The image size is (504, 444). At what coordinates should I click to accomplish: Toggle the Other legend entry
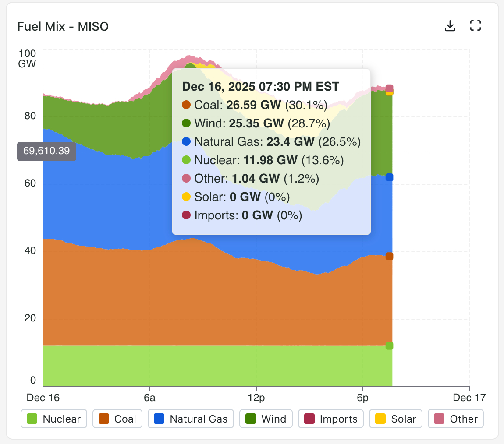point(456,419)
